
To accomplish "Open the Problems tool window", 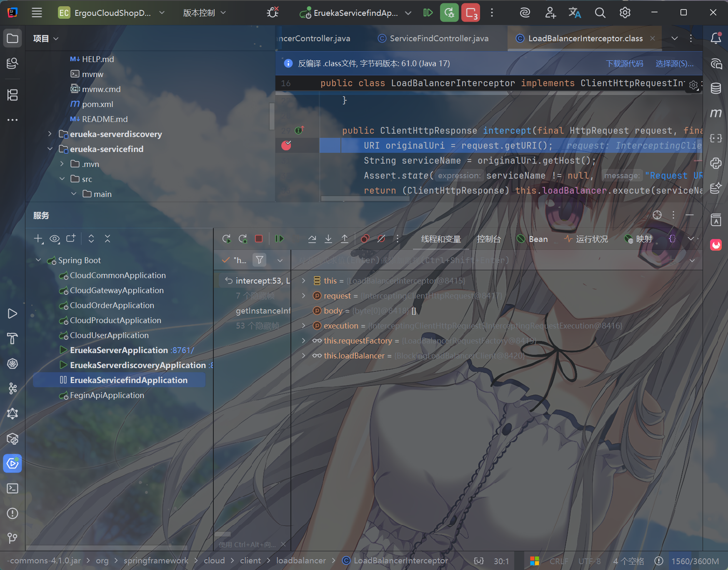I will (x=13, y=513).
